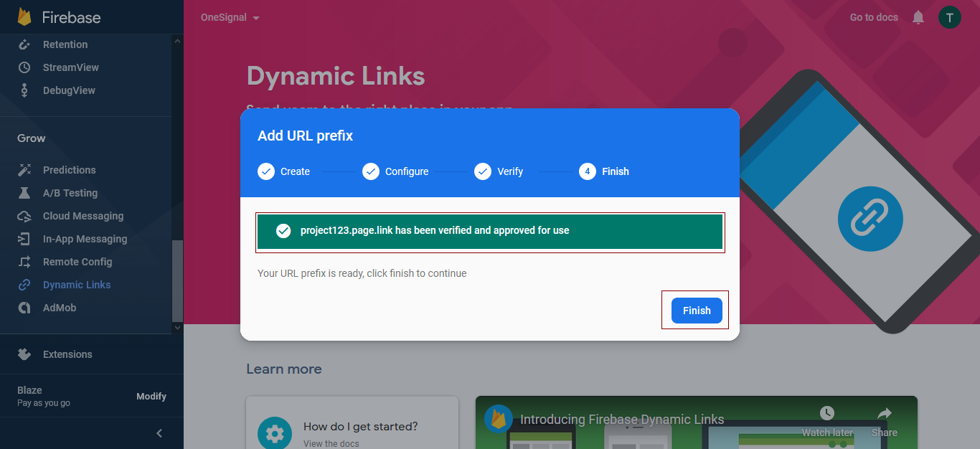Open the user account avatar
This screenshot has width=980, height=449.
949,17
